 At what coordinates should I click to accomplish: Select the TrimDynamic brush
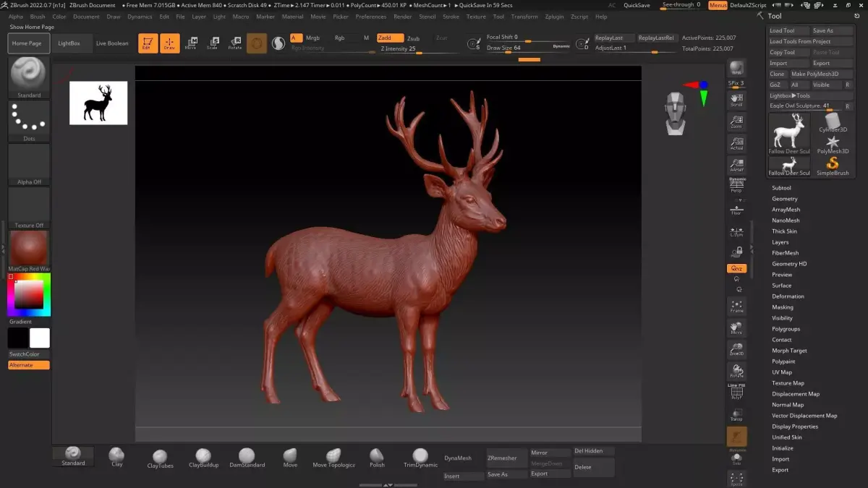pos(420,458)
